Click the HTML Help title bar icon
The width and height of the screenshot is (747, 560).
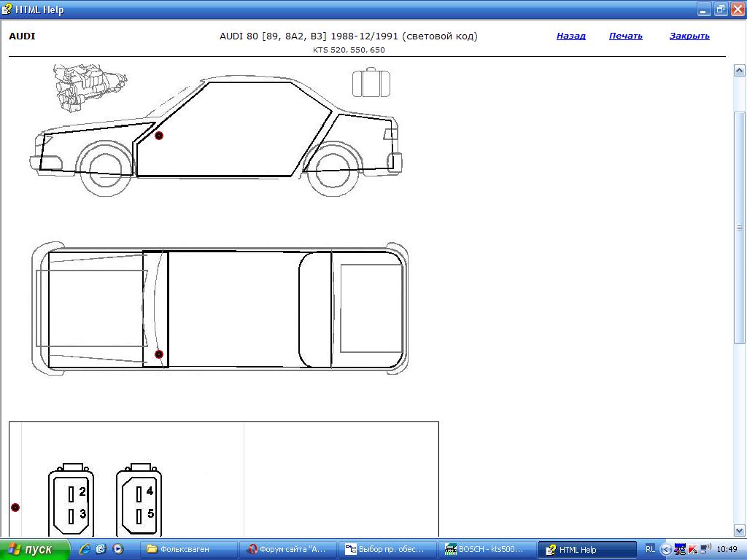pyautogui.click(x=7, y=9)
